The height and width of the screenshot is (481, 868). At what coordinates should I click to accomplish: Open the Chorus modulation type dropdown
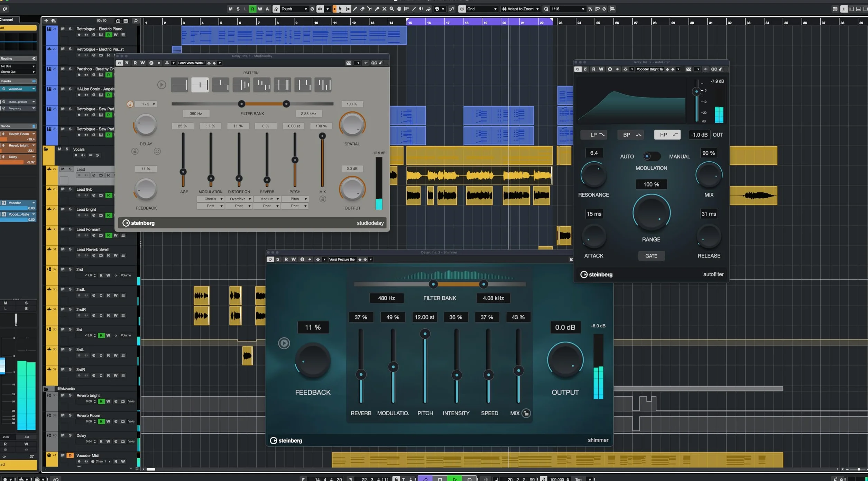coord(210,199)
